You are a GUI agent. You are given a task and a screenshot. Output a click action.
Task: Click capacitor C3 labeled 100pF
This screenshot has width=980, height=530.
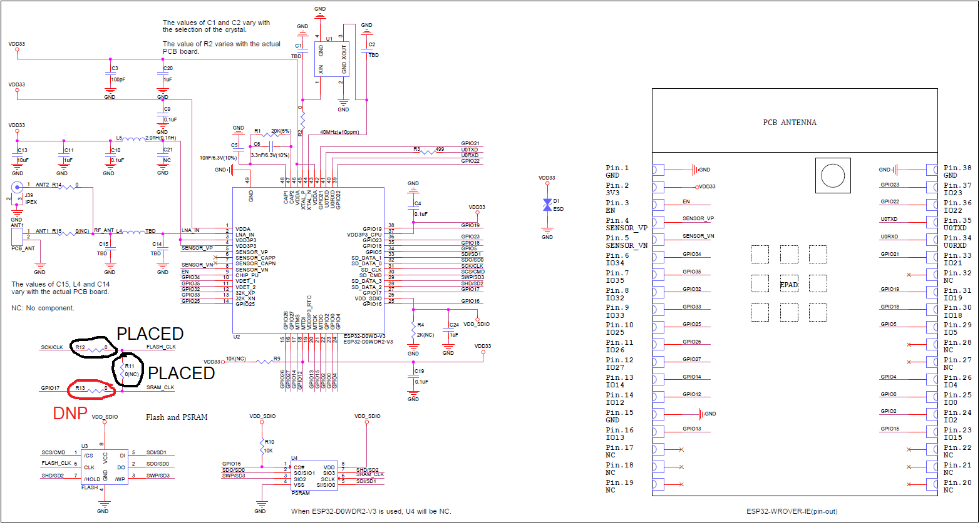110,74
